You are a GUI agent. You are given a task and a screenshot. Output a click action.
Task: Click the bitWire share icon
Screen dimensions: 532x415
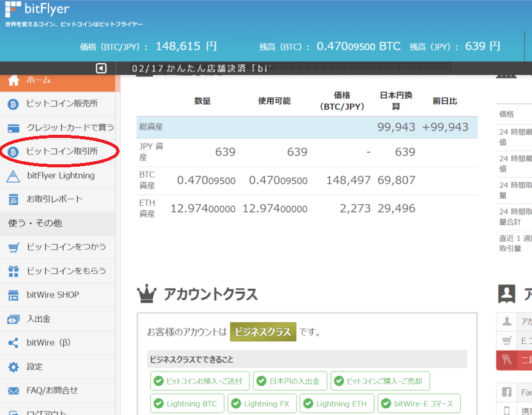coord(13,343)
